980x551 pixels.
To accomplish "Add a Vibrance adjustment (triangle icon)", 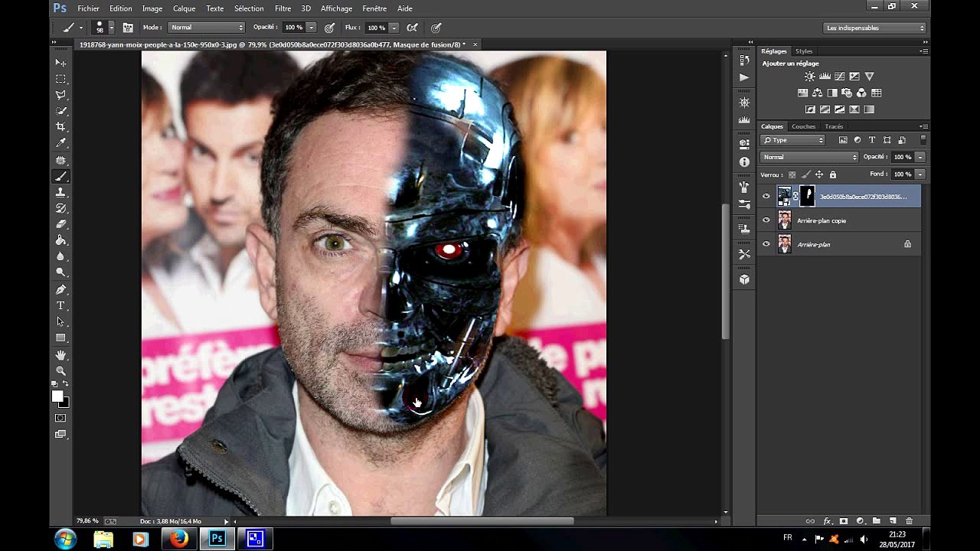I will (x=869, y=77).
